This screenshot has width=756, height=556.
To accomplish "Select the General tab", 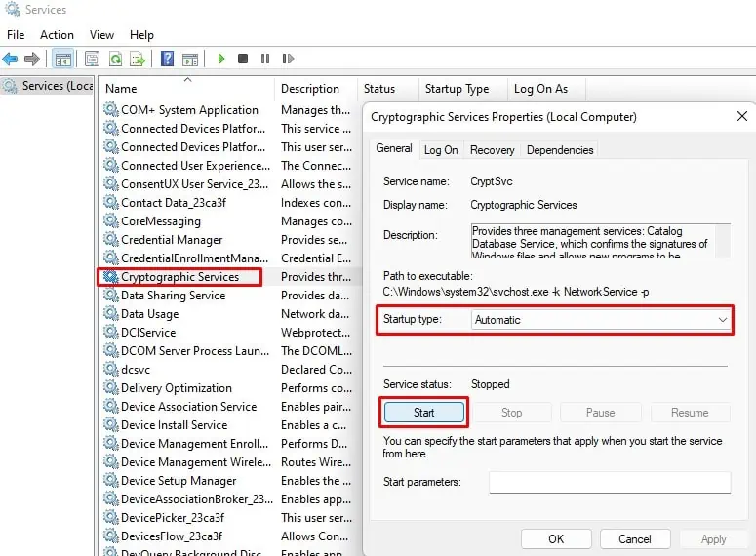I will coord(394,148).
